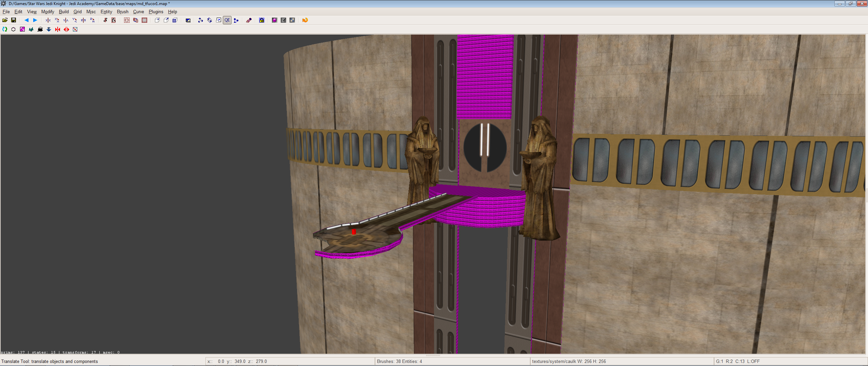Image resolution: width=868 pixels, height=366 pixels.
Task: Rotate selection around the X axis
Action: (x=57, y=20)
